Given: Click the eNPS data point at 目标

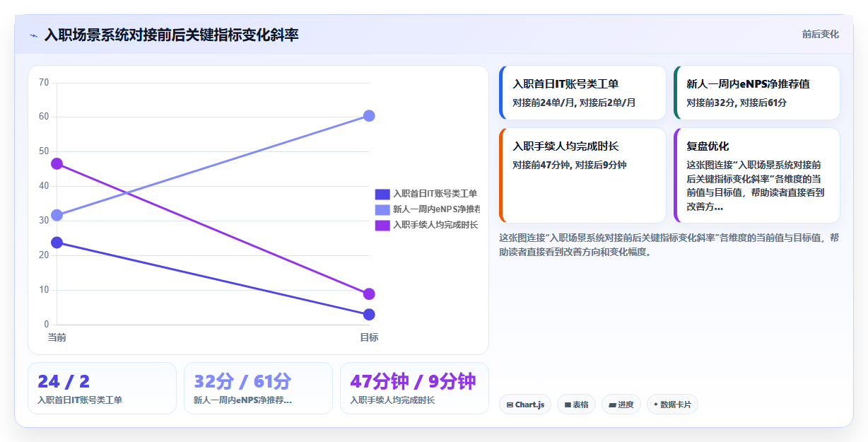Looking at the screenshot, I should [369, 115].
